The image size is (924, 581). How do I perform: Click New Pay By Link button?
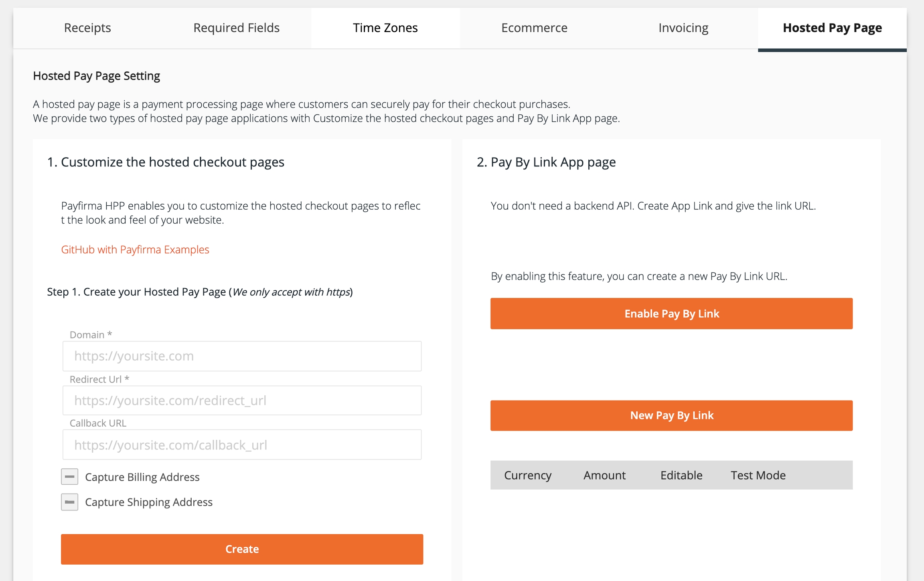pyautogui.click(x=671, y=415)
